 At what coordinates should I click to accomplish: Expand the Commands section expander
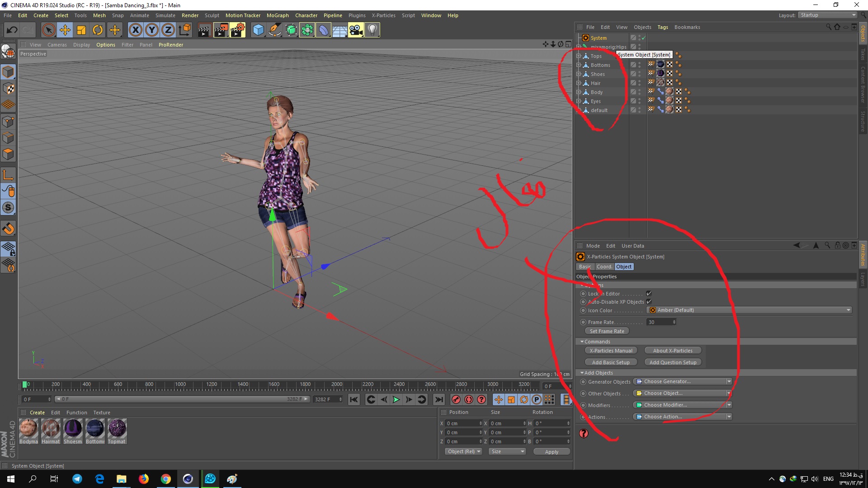[x=582, y=341]
